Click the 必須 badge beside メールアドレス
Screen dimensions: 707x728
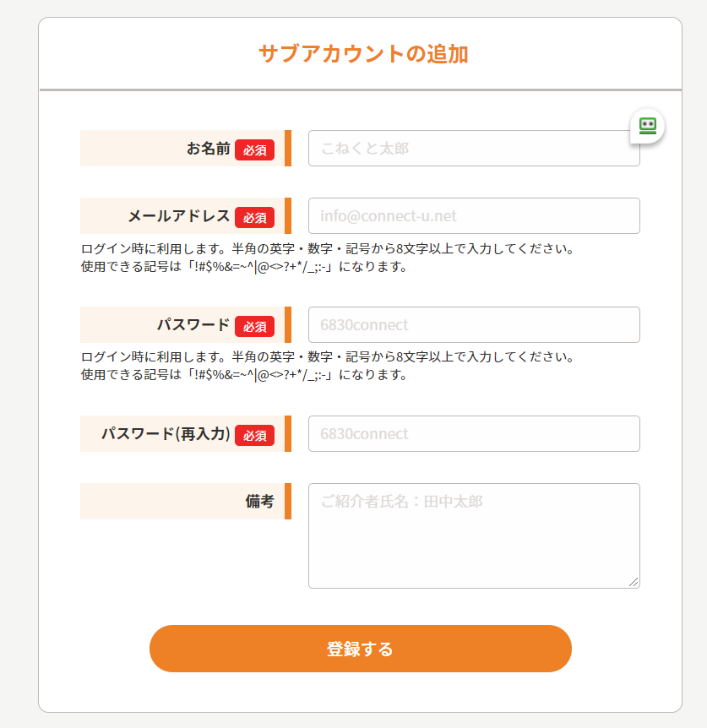[x=254, y=217]
